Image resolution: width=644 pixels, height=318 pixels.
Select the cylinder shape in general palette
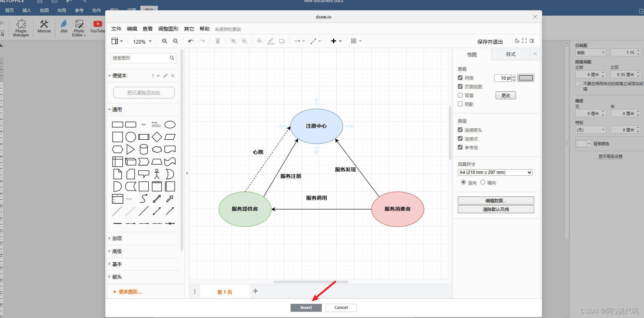[x=144, y=150]
